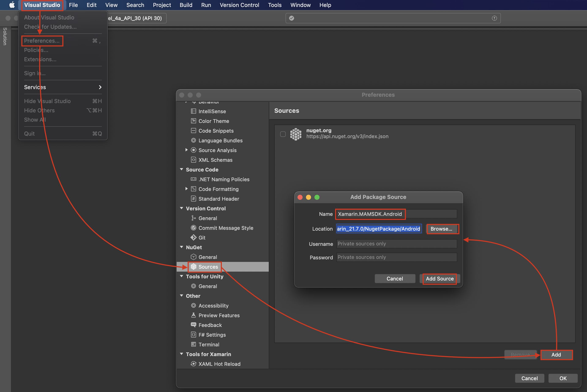This screenshot has width=587, height=392.
Task: Click the Feedback speech bubble icon
Action: (x=193, y=325)
